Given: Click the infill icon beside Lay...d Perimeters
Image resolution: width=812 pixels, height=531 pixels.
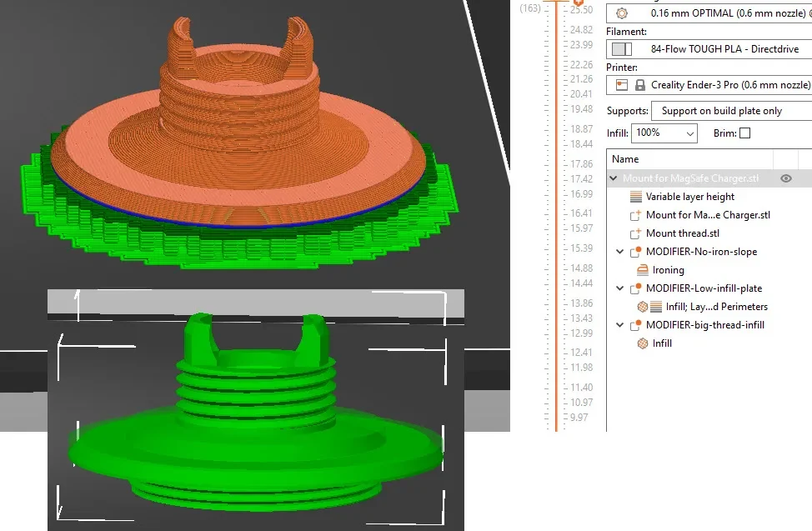Looking at the screenshot, I should tap(643, 307).
